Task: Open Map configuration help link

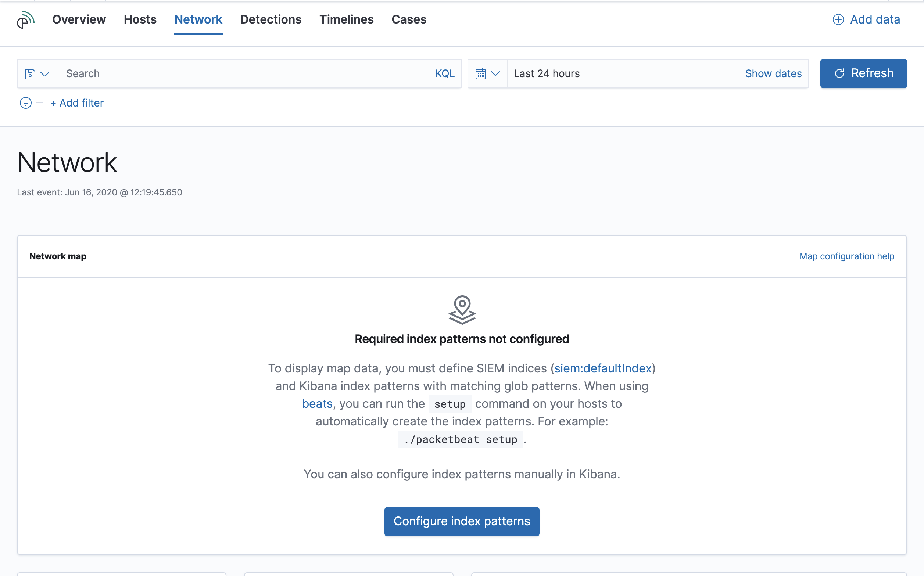Action: pos(846,256)
